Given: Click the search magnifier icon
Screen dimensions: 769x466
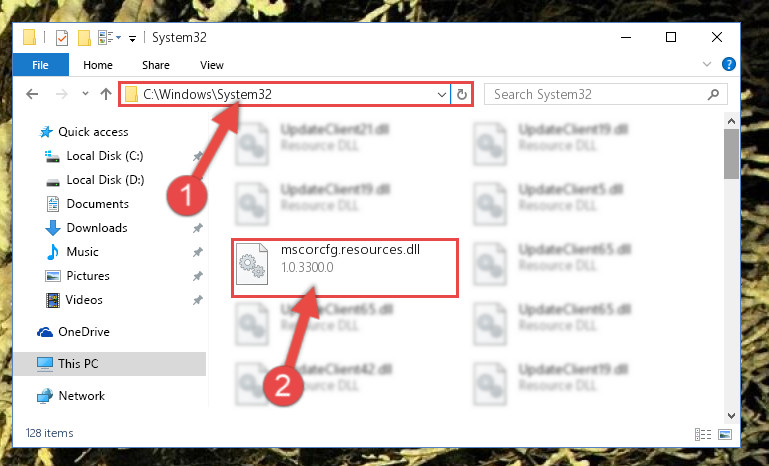Looking at the screenshot, I should coord(714,94).
